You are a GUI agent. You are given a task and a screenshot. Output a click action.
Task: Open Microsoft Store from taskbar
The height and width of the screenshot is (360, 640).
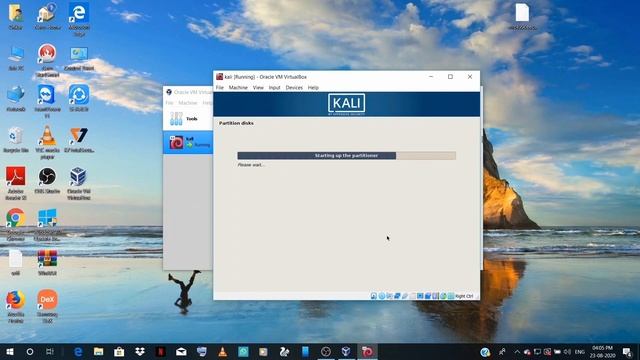click(x=119, y=351)
